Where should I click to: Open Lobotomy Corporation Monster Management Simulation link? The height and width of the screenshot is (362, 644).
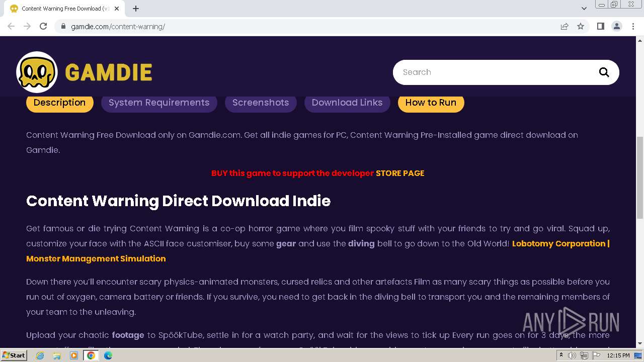tap(318, 251)
